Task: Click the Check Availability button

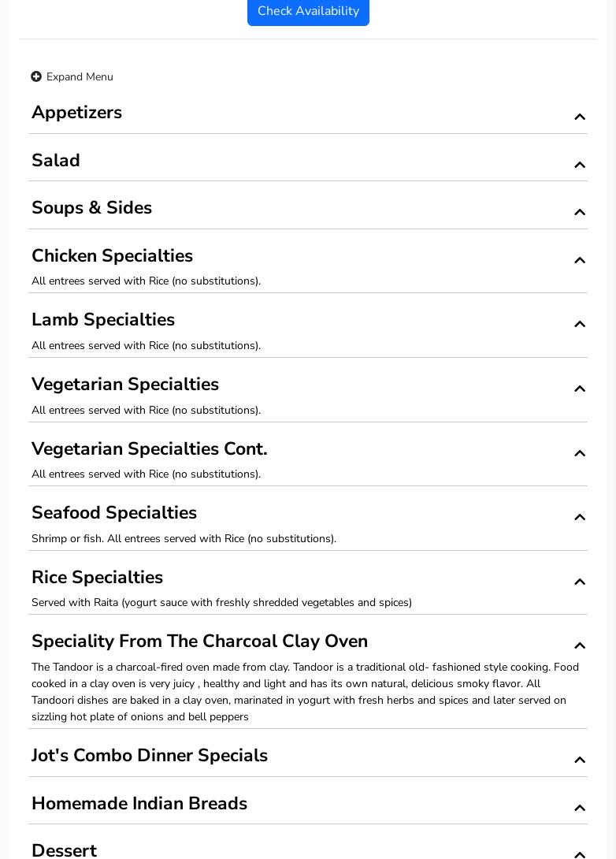Action: 308,11
